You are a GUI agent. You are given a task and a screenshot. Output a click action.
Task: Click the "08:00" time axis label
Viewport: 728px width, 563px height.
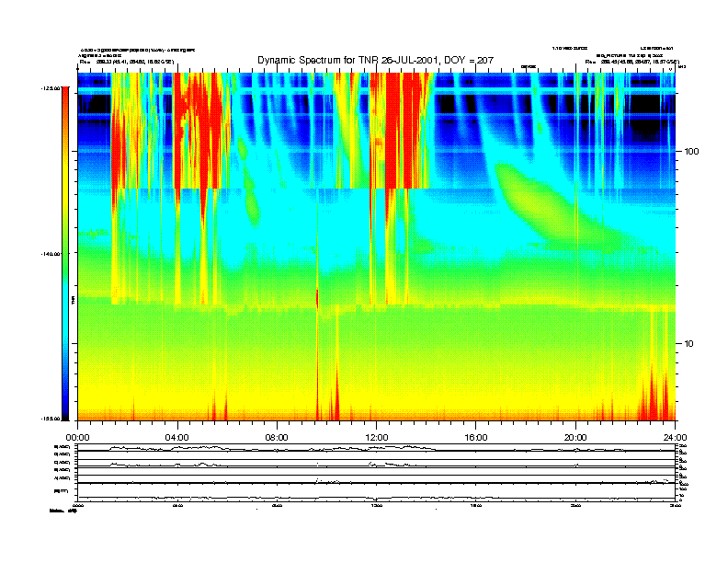click(x=277, y=437)
